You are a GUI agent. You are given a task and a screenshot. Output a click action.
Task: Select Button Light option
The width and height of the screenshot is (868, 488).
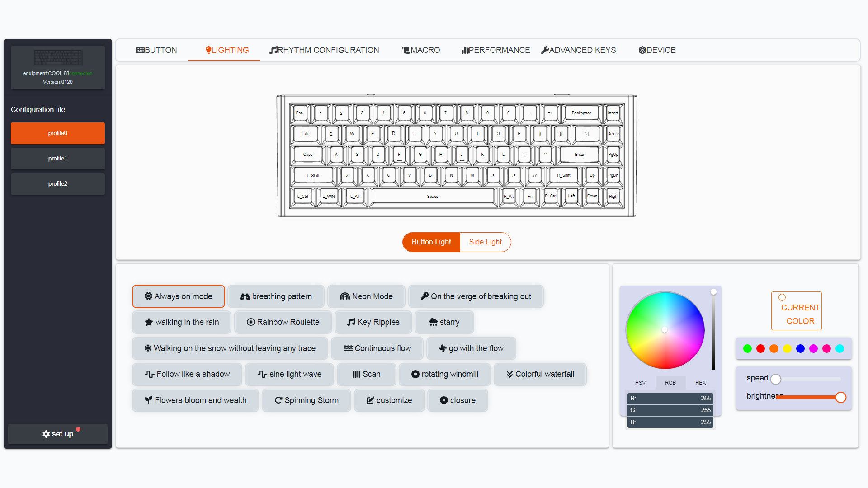[431, 242]
